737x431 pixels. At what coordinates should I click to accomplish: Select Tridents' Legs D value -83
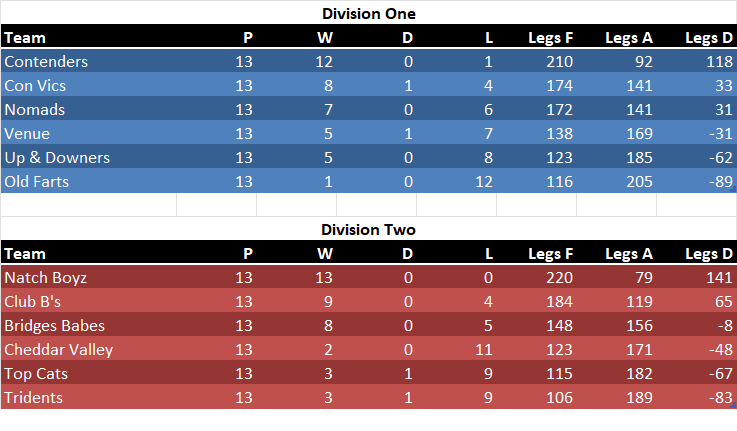[720, 397]
